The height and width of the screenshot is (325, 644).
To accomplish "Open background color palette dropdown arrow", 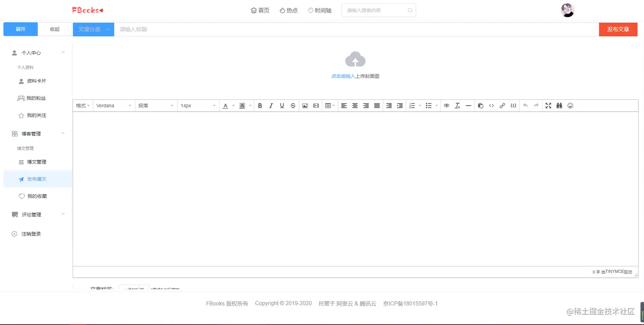I will click(250, 106).
